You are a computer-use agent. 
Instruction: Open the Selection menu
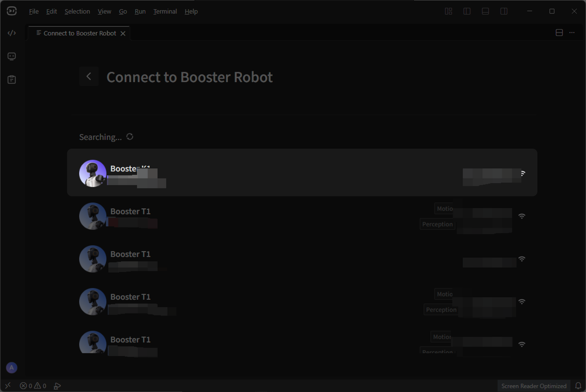[77, 11]
